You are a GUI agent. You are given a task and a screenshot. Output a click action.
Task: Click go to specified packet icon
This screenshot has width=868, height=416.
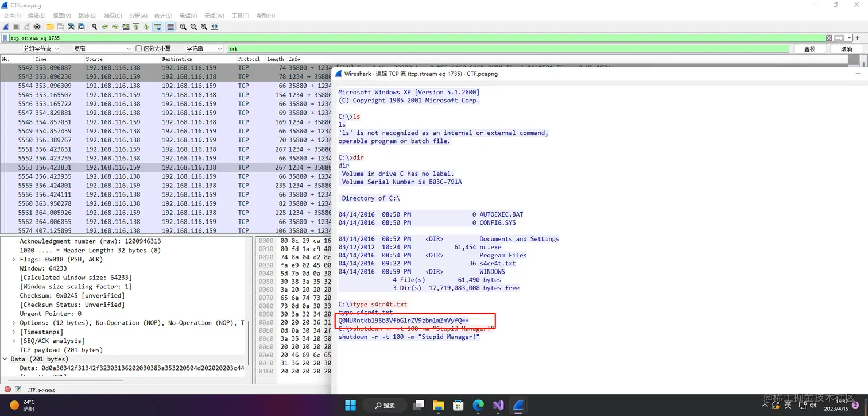point(126,26)
